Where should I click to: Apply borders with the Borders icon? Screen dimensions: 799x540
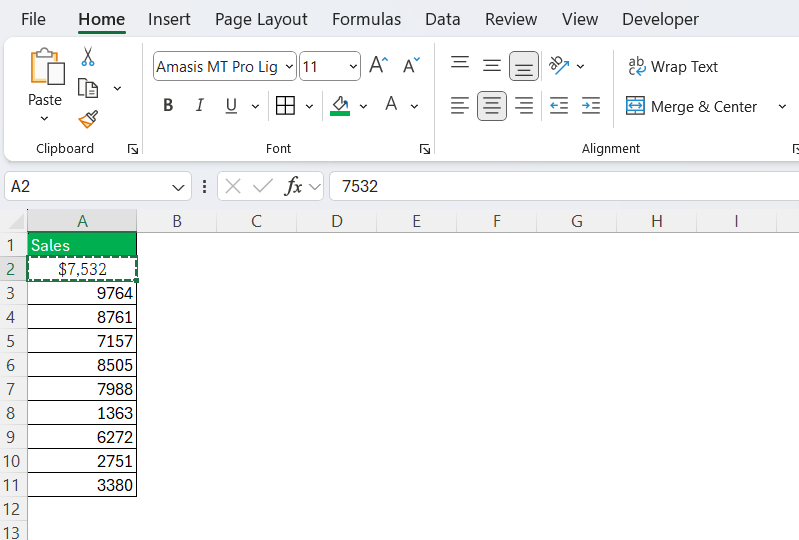pos(285,105)
